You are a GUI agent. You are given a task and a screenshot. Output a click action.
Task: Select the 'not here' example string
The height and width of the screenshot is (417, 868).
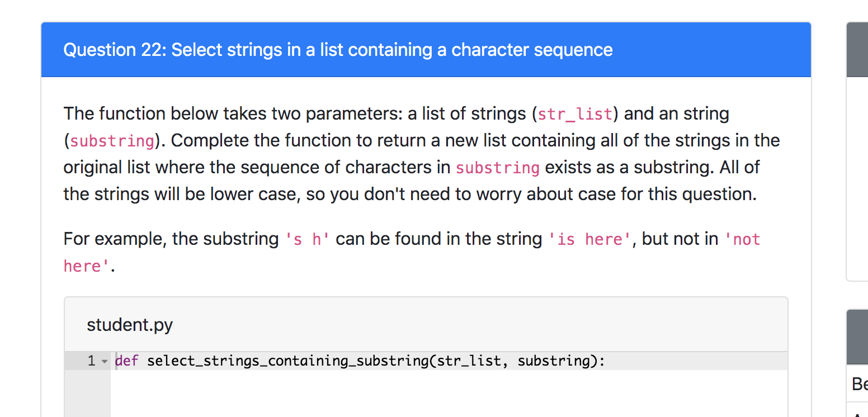pos(744,239)
